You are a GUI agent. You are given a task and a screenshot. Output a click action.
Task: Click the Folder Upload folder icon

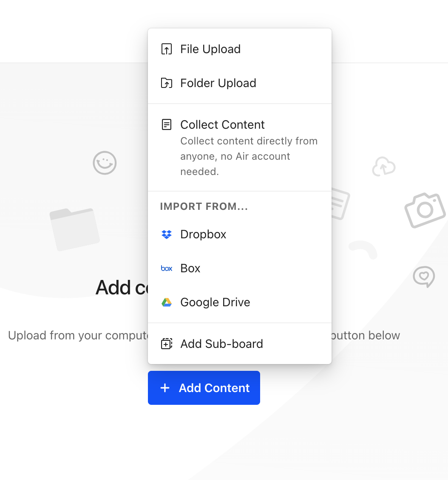pyautogui.click(x=166, y=83)
